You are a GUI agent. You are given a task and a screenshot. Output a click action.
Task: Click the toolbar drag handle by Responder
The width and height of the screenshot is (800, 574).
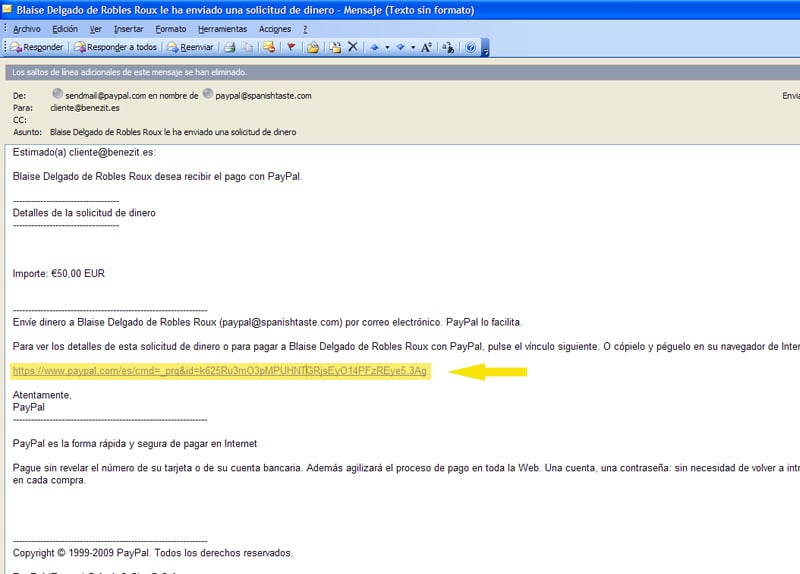tap(5, 47)
